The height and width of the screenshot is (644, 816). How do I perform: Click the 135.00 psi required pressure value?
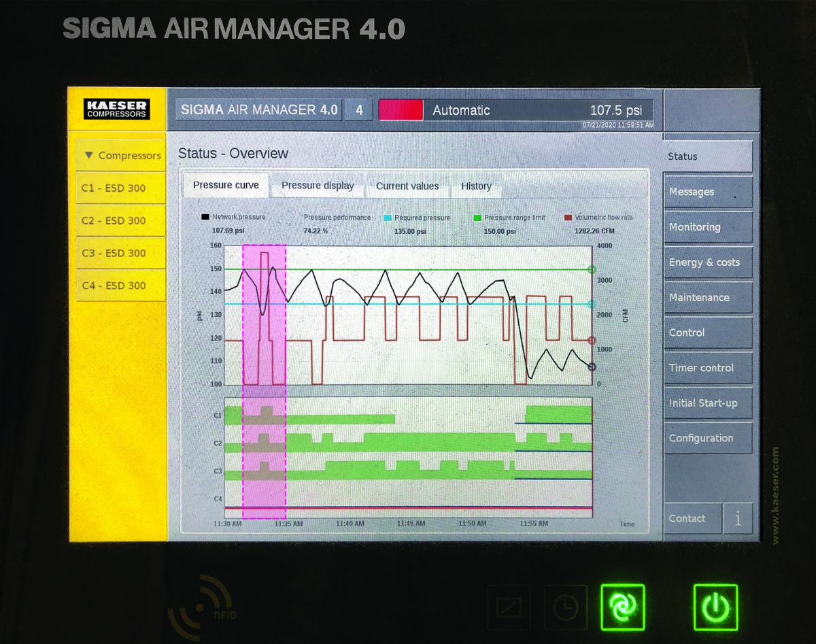[410, 231]
